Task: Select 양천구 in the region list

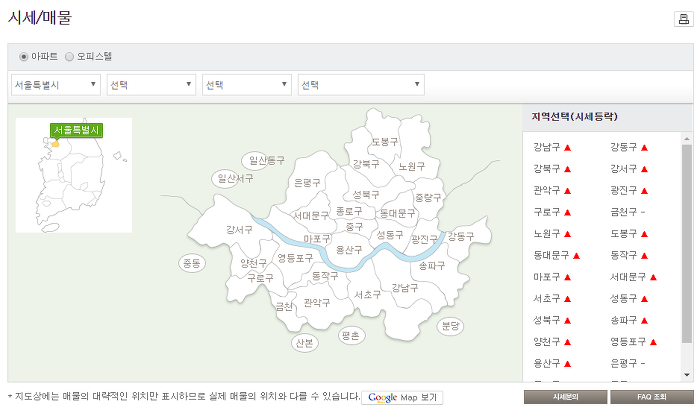Action: point(546,342)
